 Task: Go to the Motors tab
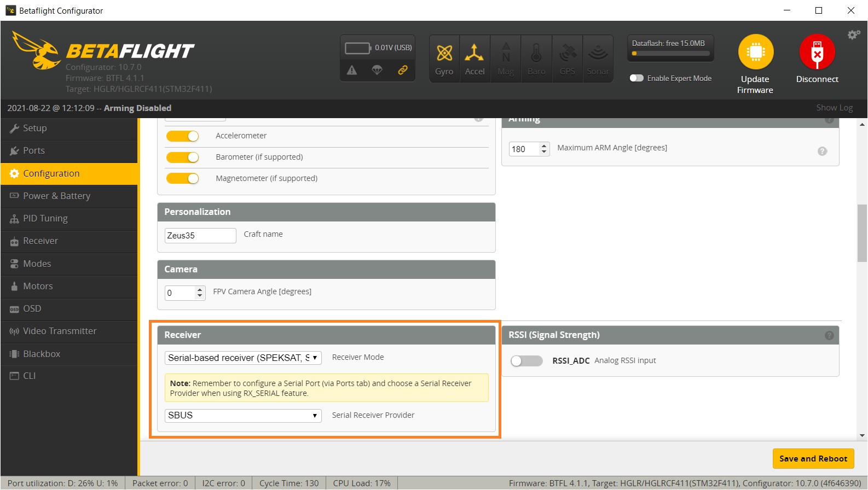click(x=69, y=287)
